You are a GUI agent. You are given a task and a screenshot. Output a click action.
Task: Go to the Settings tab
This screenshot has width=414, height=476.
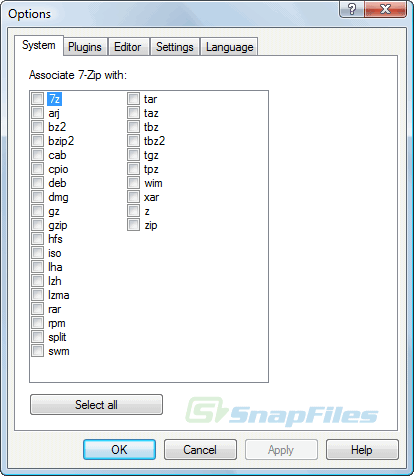click(175, 47)
